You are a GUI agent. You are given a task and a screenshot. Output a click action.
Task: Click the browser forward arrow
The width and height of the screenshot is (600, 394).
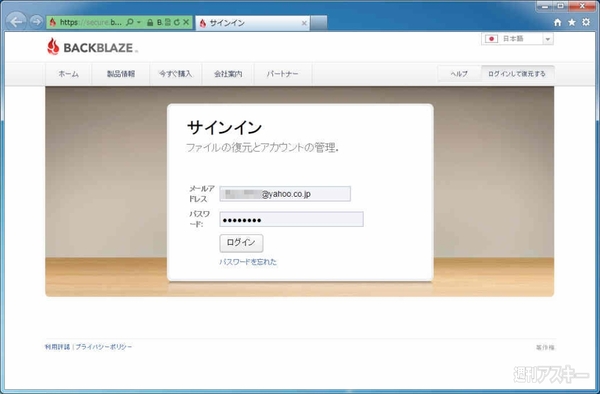point(36,22)
